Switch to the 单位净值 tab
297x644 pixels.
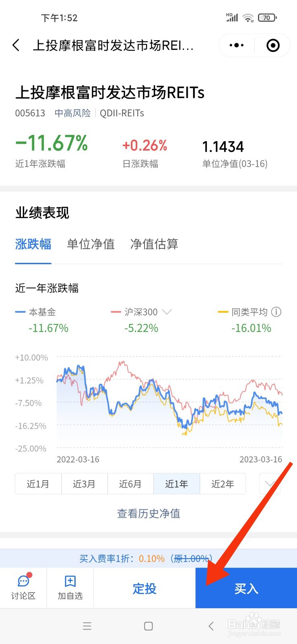click(91, 244)
